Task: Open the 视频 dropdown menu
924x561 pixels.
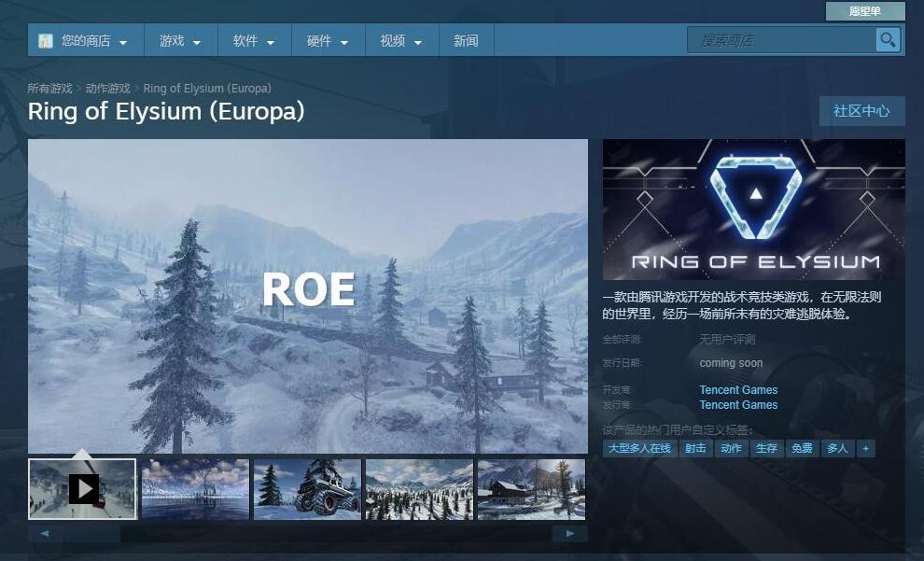Action: 402,41
